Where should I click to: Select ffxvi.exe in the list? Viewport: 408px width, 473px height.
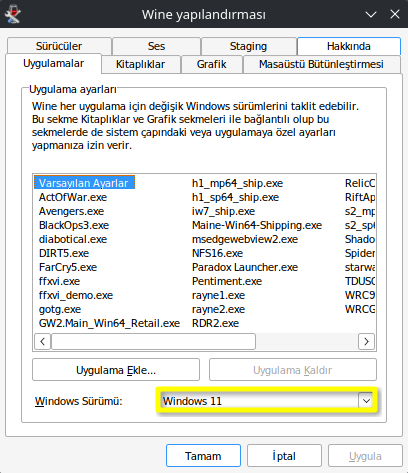[x=59, y=281]
